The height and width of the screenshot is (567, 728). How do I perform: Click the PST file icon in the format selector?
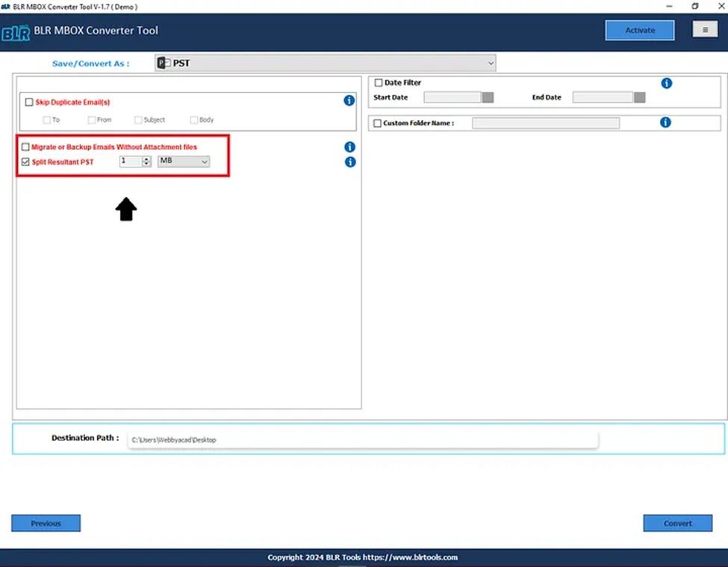click(x=163, y=63)
